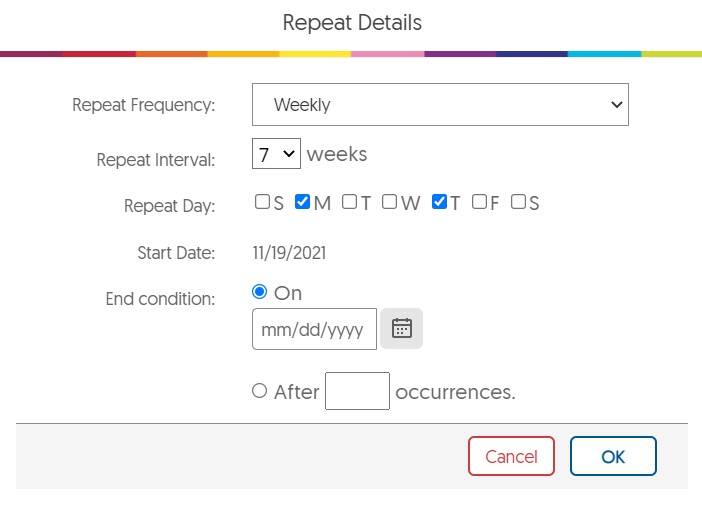Click the occurrences number input box
This screenshot has width=702, height=520.
[357, 391]
